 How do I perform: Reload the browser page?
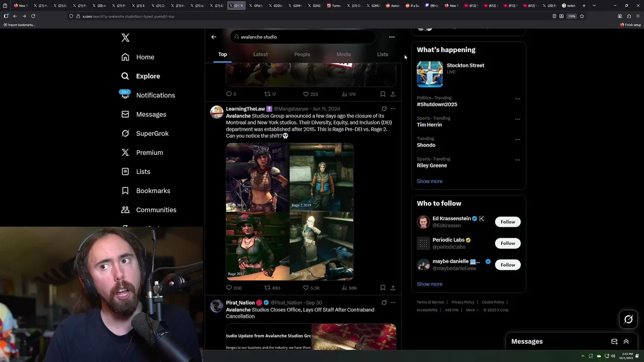coord(33,16)
